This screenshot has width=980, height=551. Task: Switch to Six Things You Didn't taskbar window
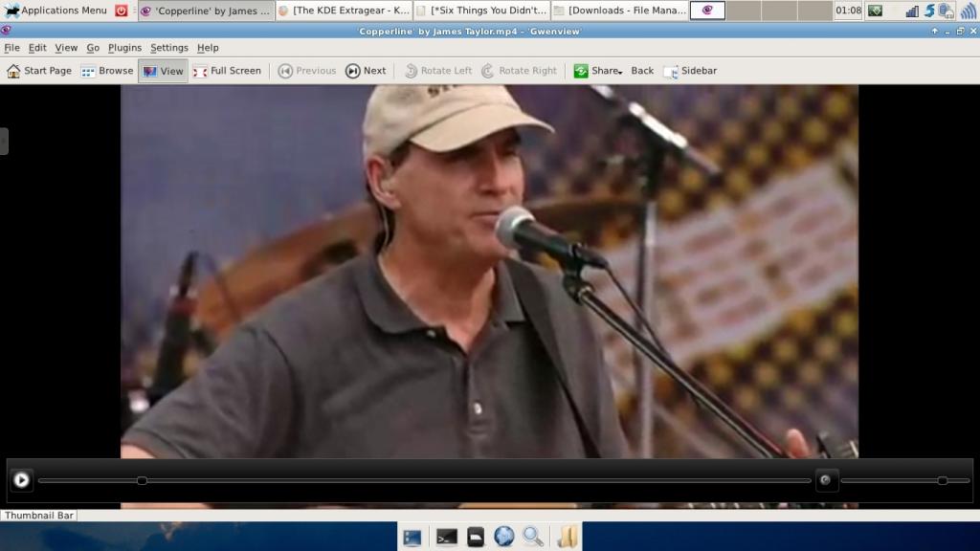482,11
